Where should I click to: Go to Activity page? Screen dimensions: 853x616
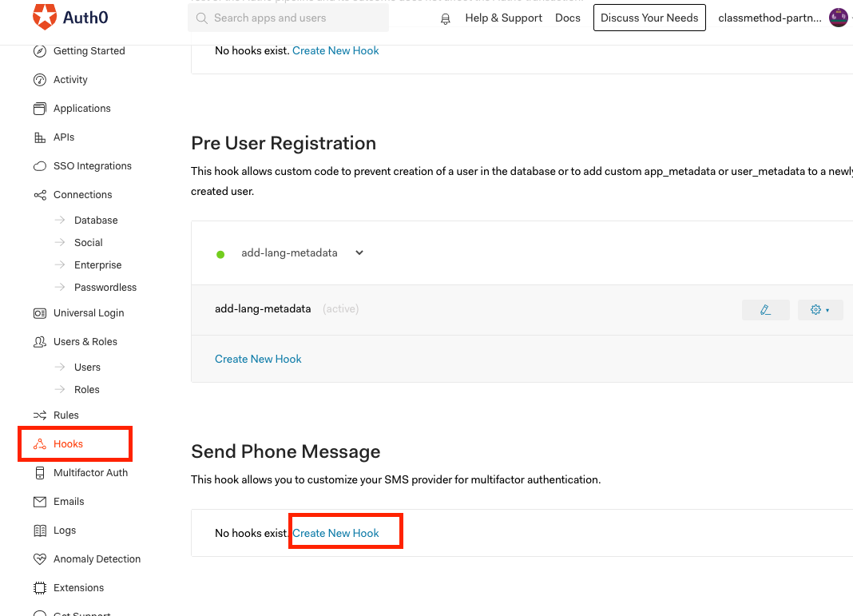pos(70,80)
